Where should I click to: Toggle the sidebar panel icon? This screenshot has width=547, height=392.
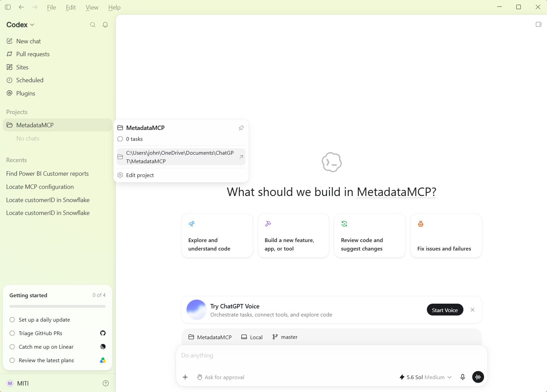pyautogui.click(x=8, y=7)
